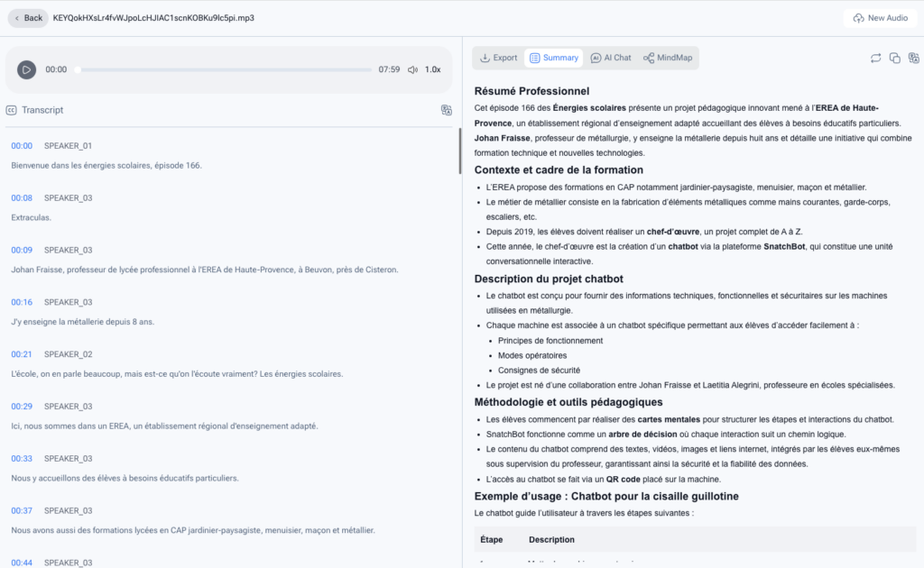This screenshot has width=924, height=568.
Task: Go back using the Back button
Action: [27, 17]
